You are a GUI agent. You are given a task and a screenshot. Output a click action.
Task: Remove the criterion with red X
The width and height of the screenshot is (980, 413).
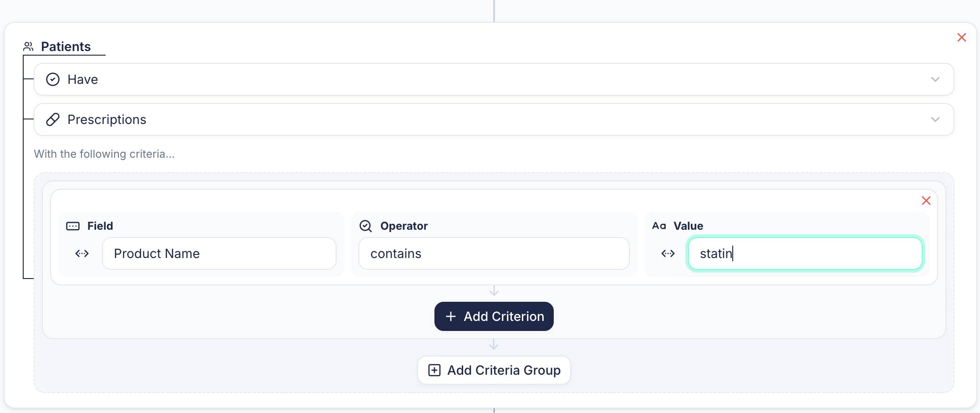(x=926, y=201)
